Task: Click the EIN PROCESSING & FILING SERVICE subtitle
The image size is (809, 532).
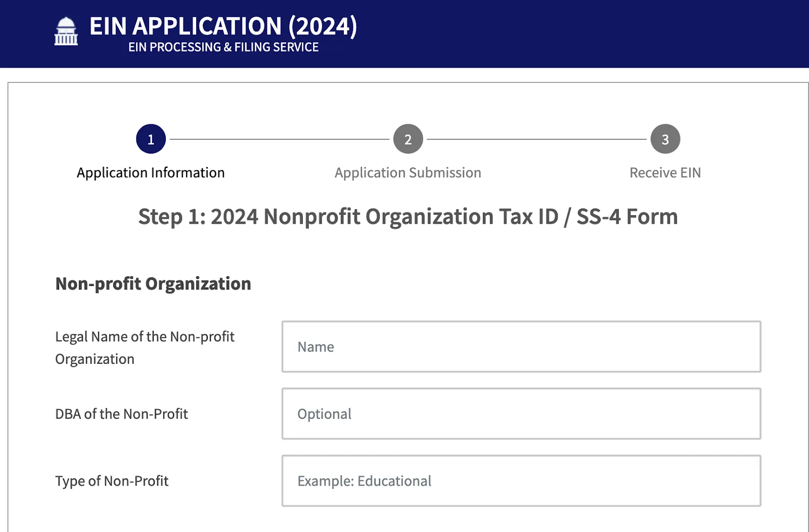Action: coord(223,47)
